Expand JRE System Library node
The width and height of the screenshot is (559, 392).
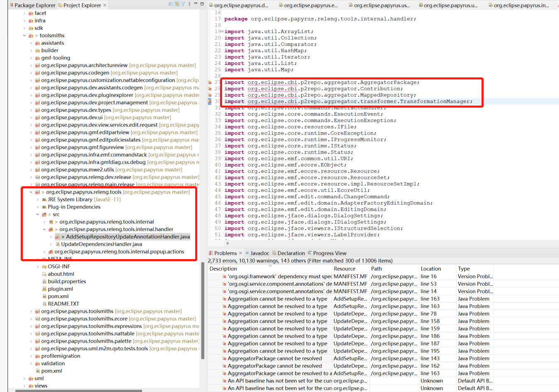click(x=38, y=200)
